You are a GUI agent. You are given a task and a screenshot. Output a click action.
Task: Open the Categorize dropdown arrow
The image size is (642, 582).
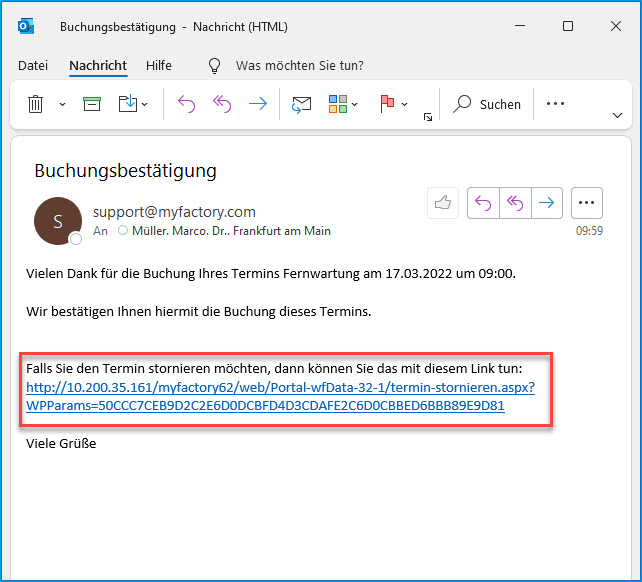pyautogui.click(x=355, y=104)
